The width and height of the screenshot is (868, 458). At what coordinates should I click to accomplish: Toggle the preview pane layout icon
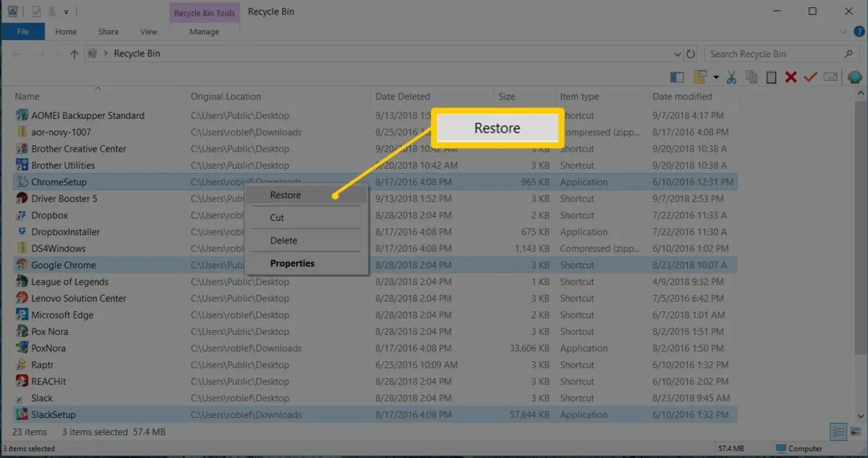point(677,77)
